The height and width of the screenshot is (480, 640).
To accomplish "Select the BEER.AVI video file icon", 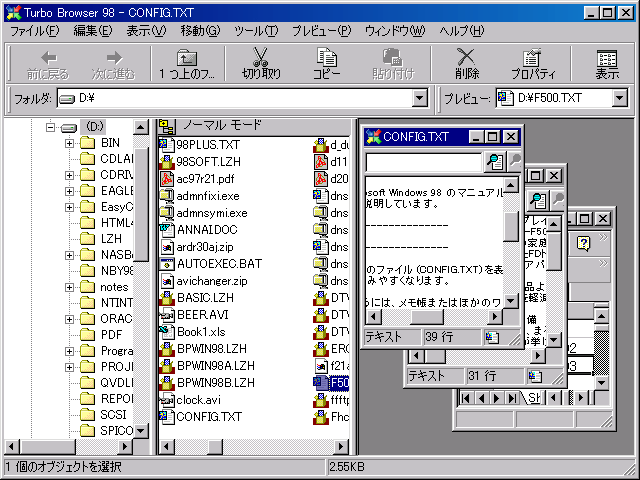I will (x=166, y=315).
